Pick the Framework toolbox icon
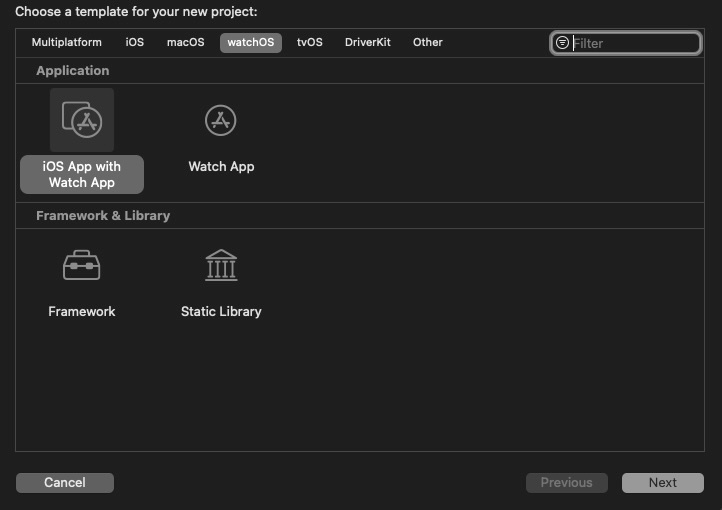The width and height of the screenshot is (722, 510). (82, 265)
